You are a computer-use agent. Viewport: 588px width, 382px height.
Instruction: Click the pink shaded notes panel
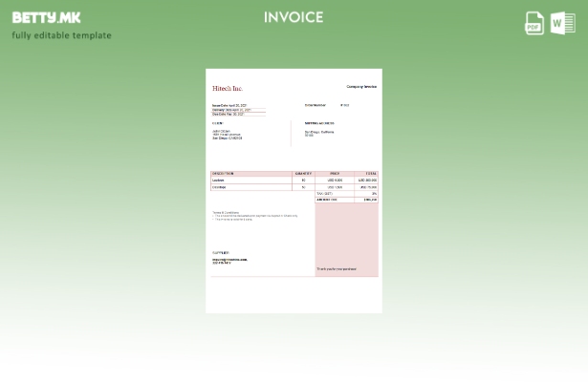click(x=346, y=237)
